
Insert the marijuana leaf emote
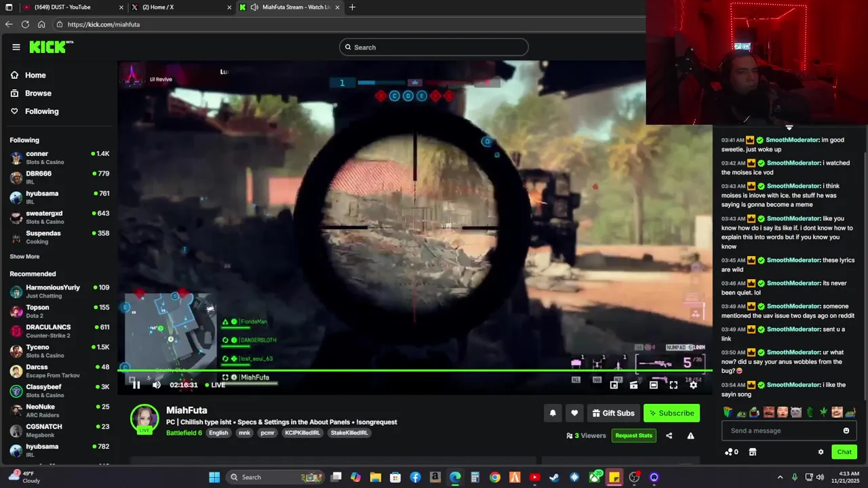point(824,411)
